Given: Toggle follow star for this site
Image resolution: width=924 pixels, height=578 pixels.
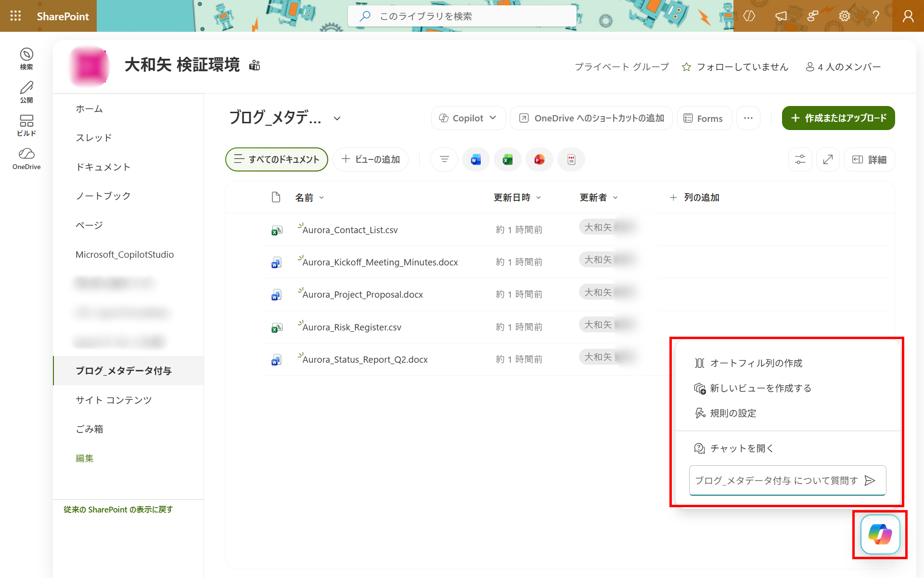Looking at the screenshot, I should pos(686,67).
